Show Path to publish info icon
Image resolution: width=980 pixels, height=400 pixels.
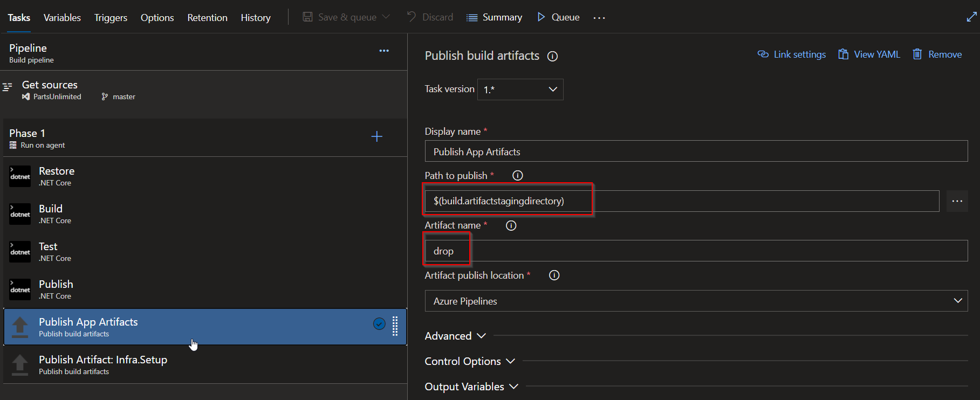click(518, 175)
